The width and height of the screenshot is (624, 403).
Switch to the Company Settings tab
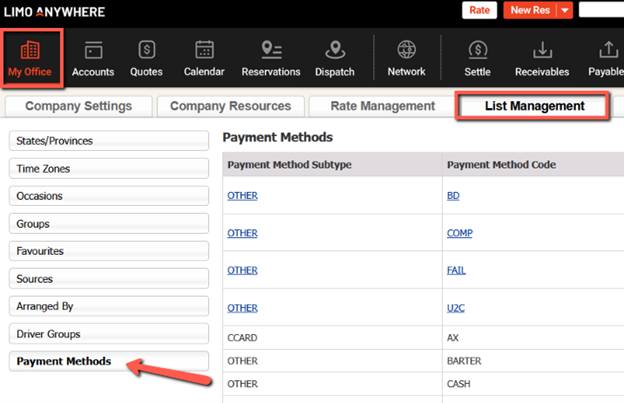point(79,106)
